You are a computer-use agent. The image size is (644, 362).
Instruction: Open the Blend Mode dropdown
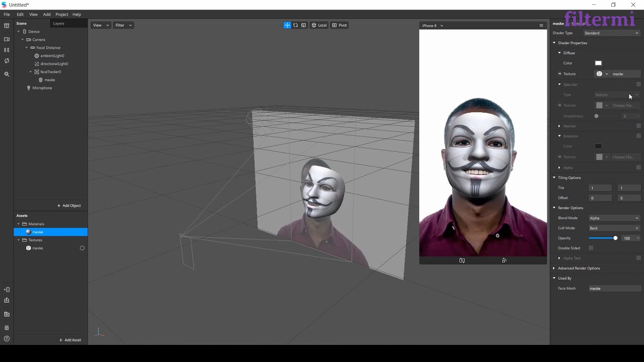[614, 218]
